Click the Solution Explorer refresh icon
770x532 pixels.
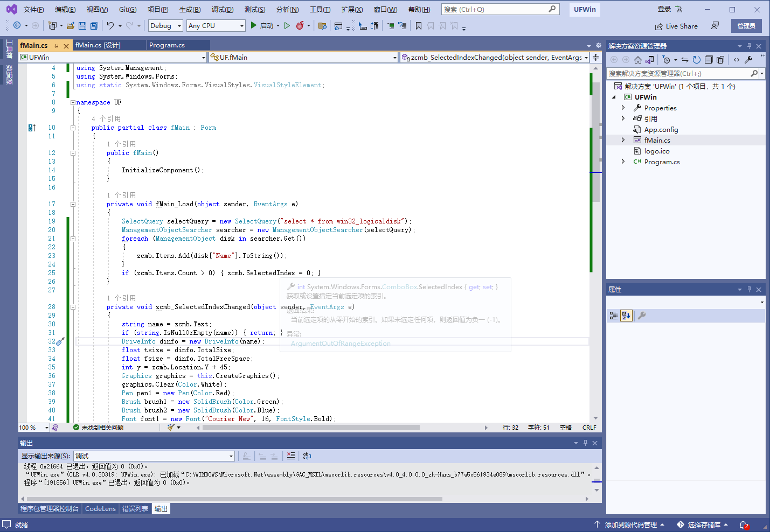(x=697, y=60)
